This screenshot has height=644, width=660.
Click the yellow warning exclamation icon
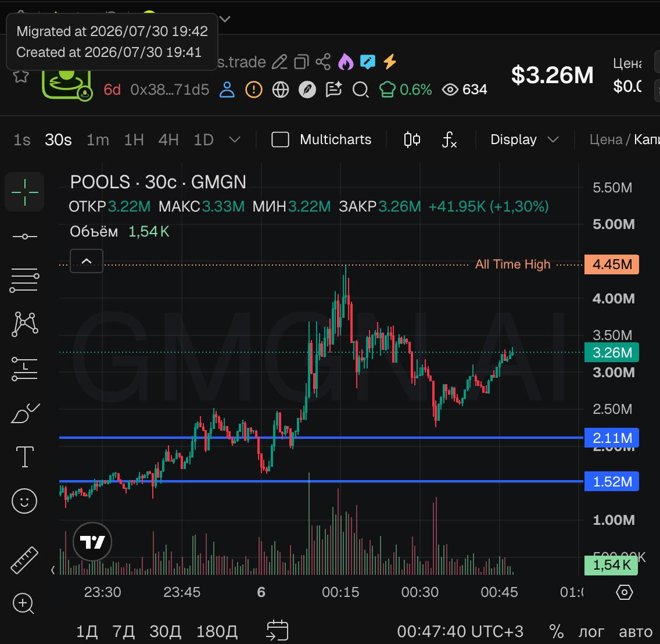tap(254, 90)
